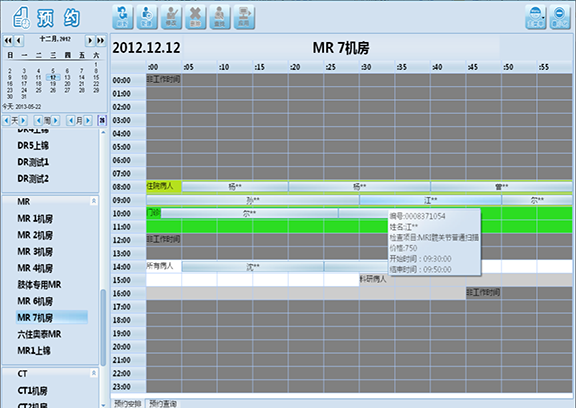
Task: Switch to the 预约安排 bottom tab
Action: (127, 404)
